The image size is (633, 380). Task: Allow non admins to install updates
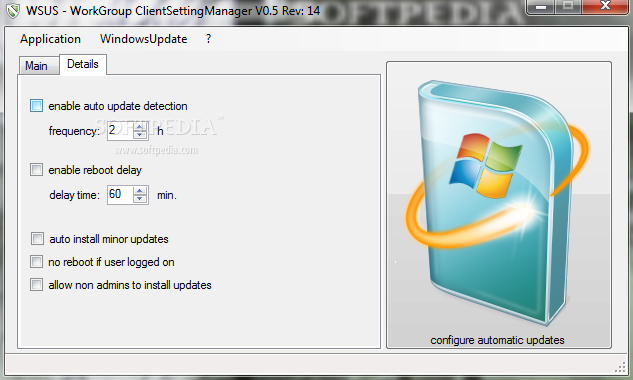coord(36,285)
